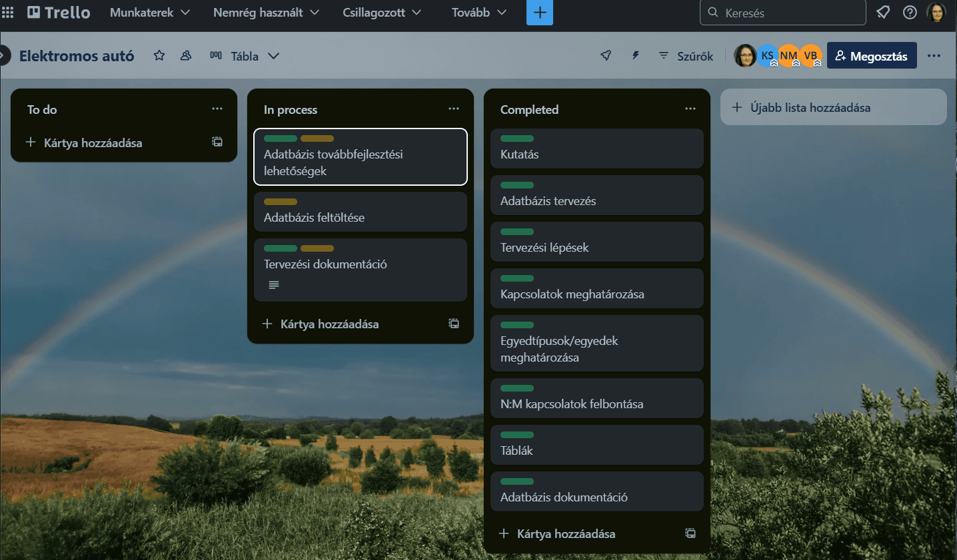Click VB member avatar
Screen dimensions: 957x560
pyautogui.click(x=810, y=56)
